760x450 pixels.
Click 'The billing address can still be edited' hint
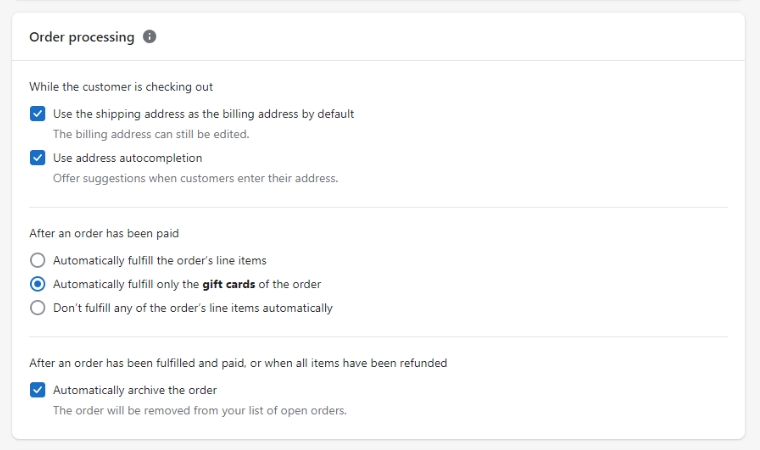151,134
